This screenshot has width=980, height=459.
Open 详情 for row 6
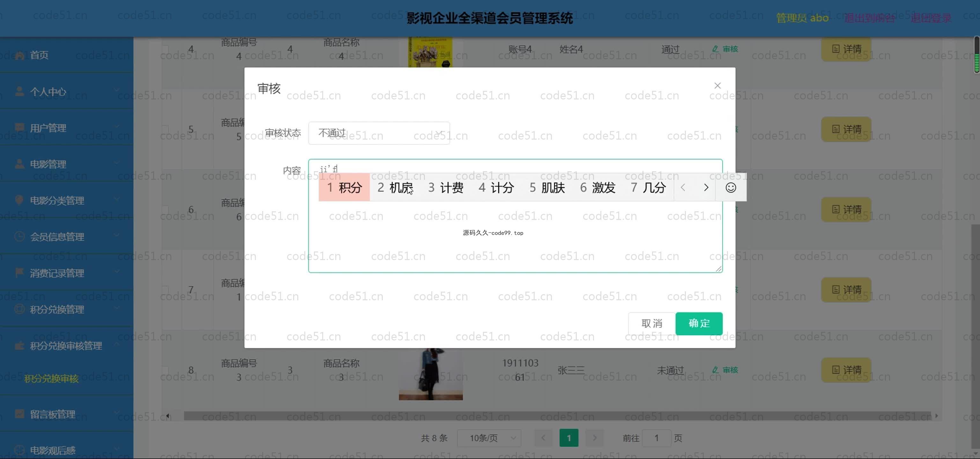click(846, 209)
